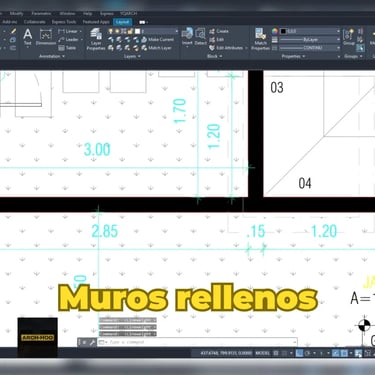The image size is (375, 375).
Task: Open the Help menu
Action: 87,14
